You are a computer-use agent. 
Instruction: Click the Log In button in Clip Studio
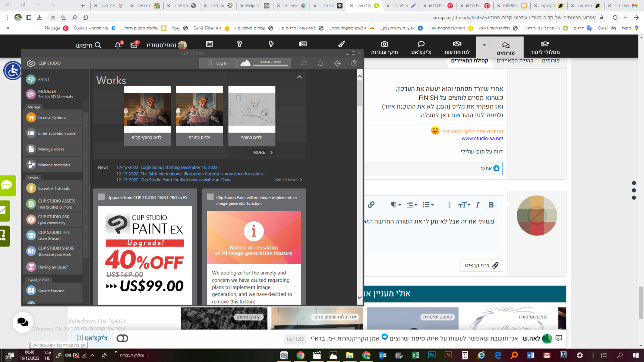pos(218,63)
